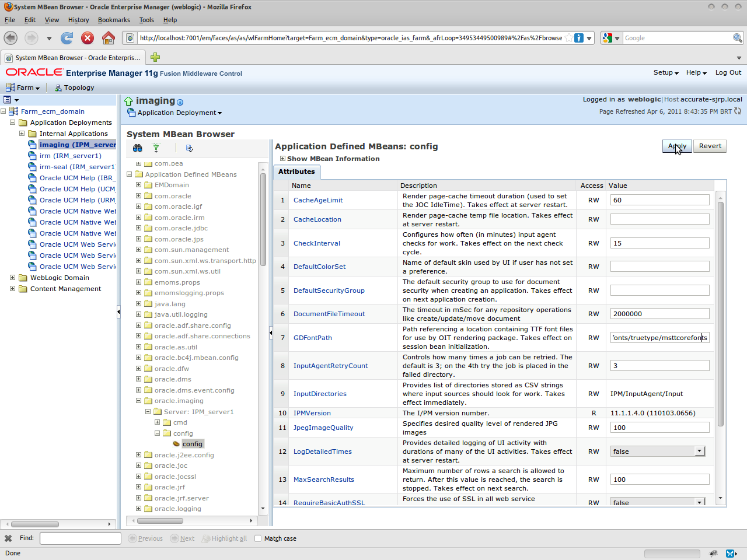Click the refresh icon next to page refreshed time

point(738,111)
